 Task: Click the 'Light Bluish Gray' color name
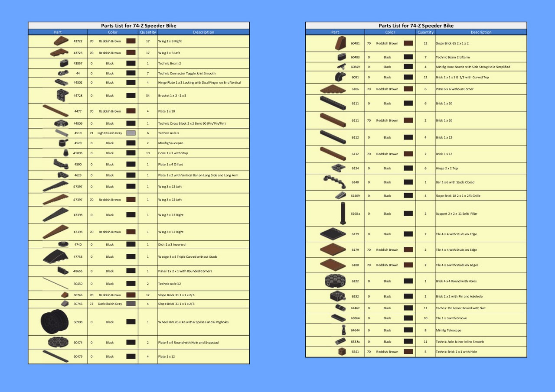[x=110, y=133]
